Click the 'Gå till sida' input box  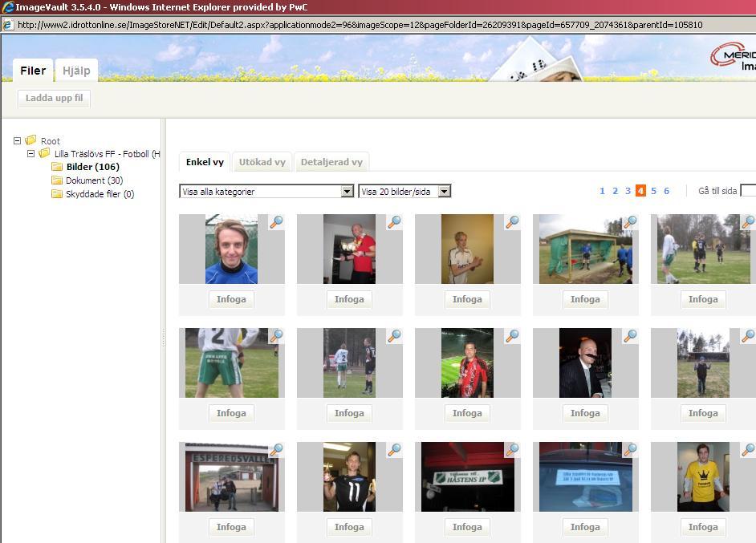[748, 191]
